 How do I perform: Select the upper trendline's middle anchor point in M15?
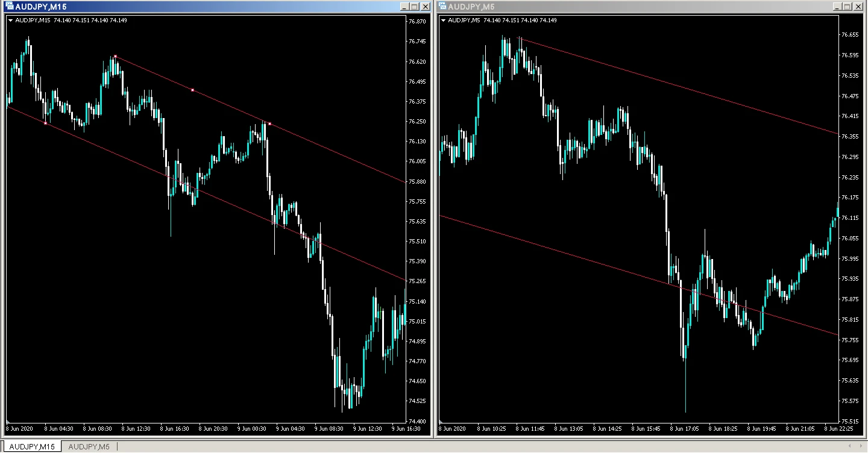pyautogui.click(x=192, y=90)
